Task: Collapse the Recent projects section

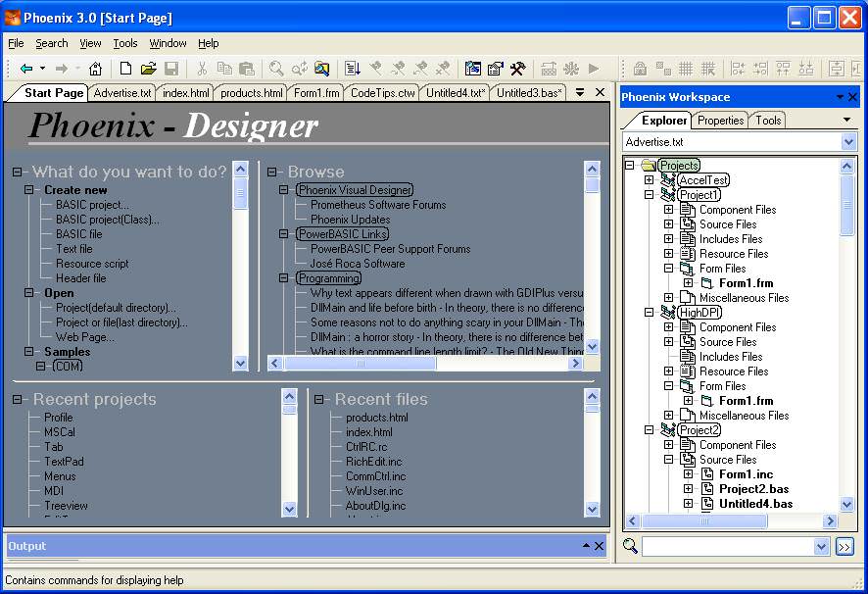Action: click(x=18, y=399)
